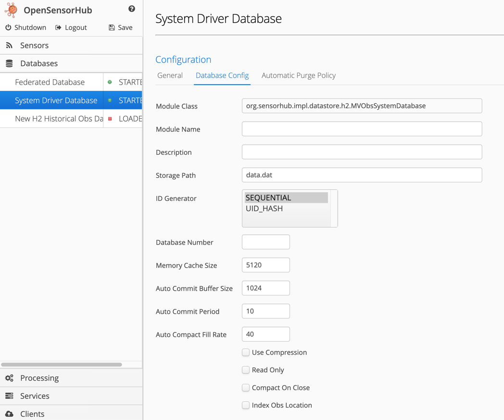504x420 pixels.
Task: Save configuration using the Save button
Action: point(120,27)
